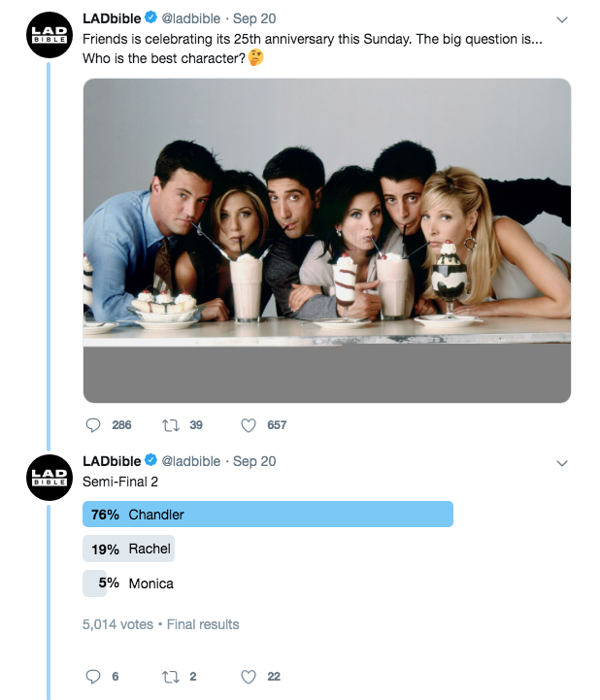Image resolution: width=600 pixels, height=700 pixels.
Task: Click the Chandler 76% poll bar
Action: 268,515
